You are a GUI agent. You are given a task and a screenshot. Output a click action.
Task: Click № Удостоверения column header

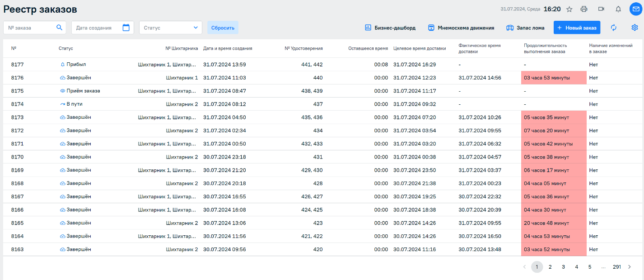(303, 48)
